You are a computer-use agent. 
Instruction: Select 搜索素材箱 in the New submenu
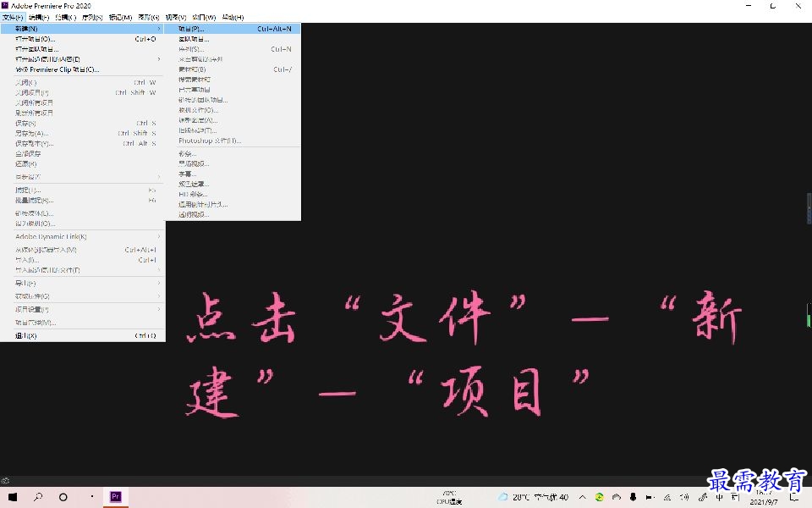[233, 80]
